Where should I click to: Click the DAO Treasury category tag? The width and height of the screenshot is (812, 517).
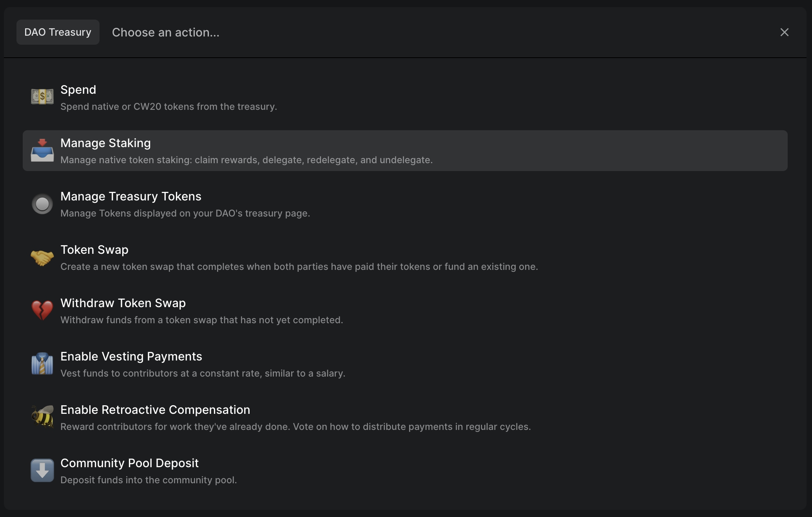tap(58, 32)
